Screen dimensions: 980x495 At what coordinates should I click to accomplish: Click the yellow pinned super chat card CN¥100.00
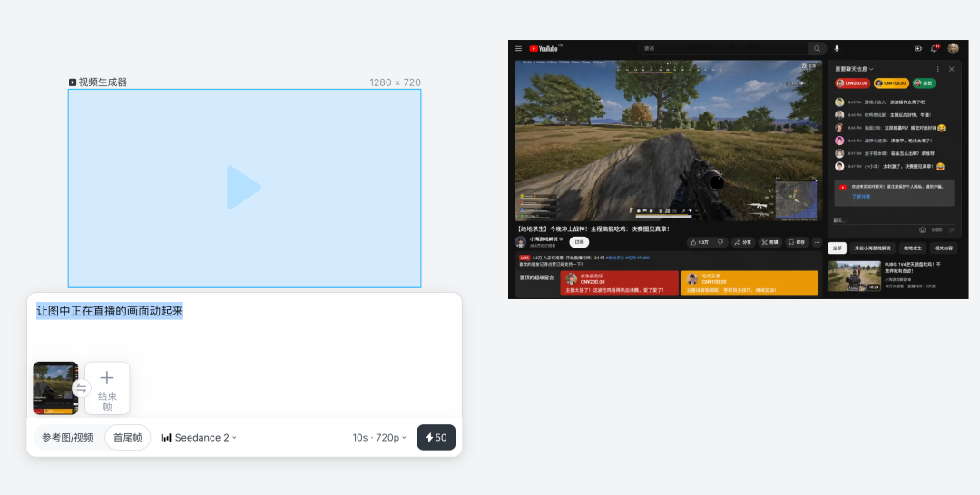(750, 283)
